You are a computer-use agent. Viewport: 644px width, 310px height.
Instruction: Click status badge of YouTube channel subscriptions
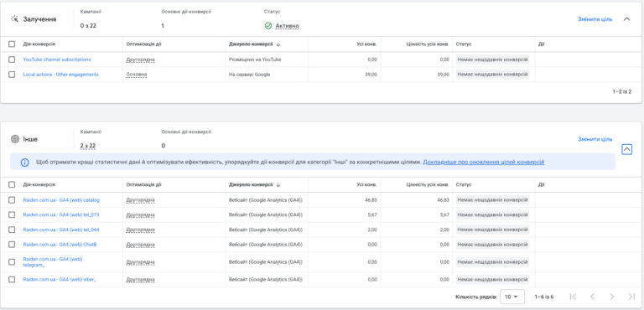(492, 59)
